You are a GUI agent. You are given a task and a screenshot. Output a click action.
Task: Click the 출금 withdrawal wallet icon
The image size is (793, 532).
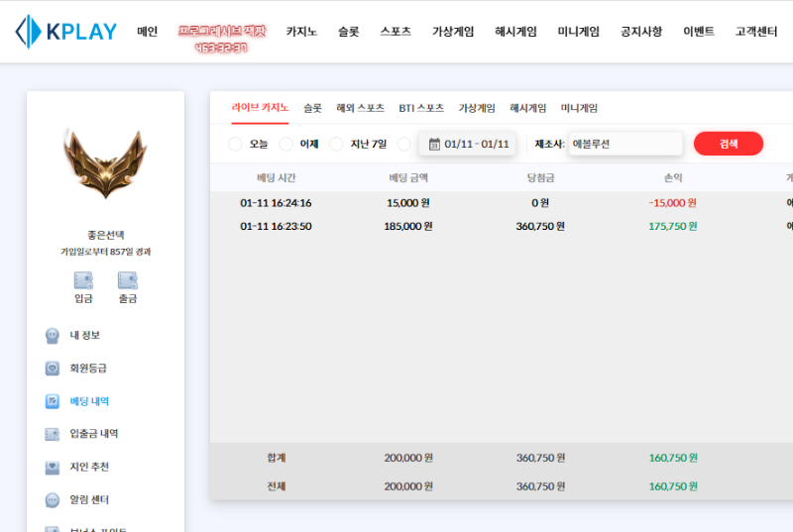(127, 280)
